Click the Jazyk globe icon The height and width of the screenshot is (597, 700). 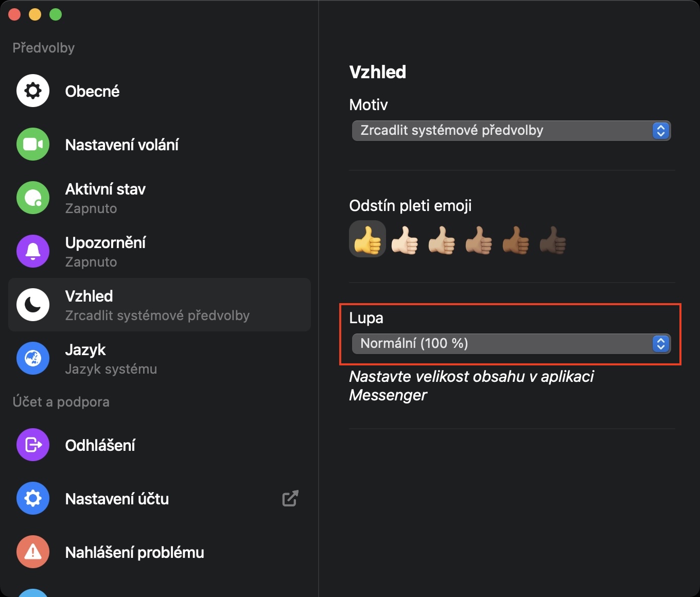coord(33,359)
